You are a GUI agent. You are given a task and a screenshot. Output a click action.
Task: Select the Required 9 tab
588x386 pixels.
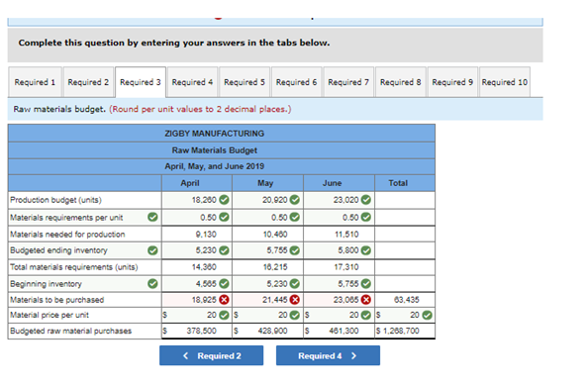coord(452,82)
